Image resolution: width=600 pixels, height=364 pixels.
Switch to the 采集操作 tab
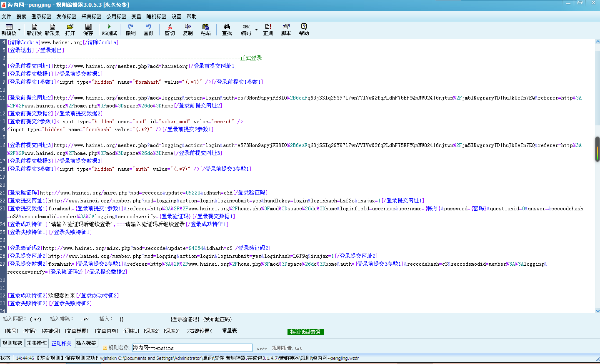click(x=37, y=343)
